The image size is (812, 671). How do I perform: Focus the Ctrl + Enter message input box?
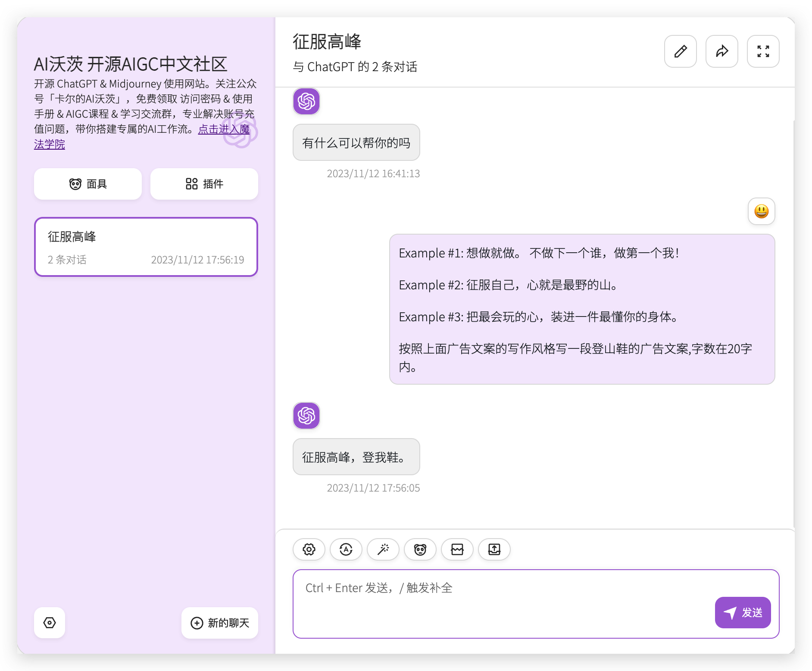coord(536,604)
